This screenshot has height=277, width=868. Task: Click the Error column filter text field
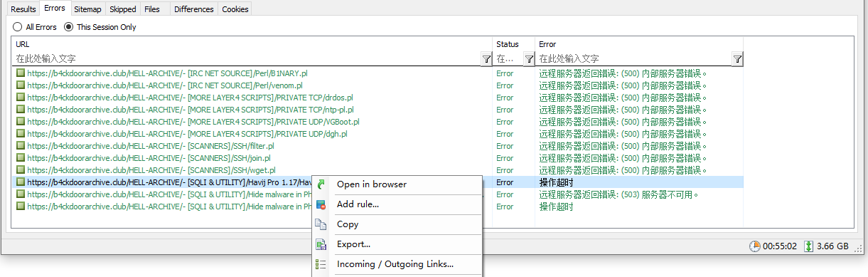635,58
